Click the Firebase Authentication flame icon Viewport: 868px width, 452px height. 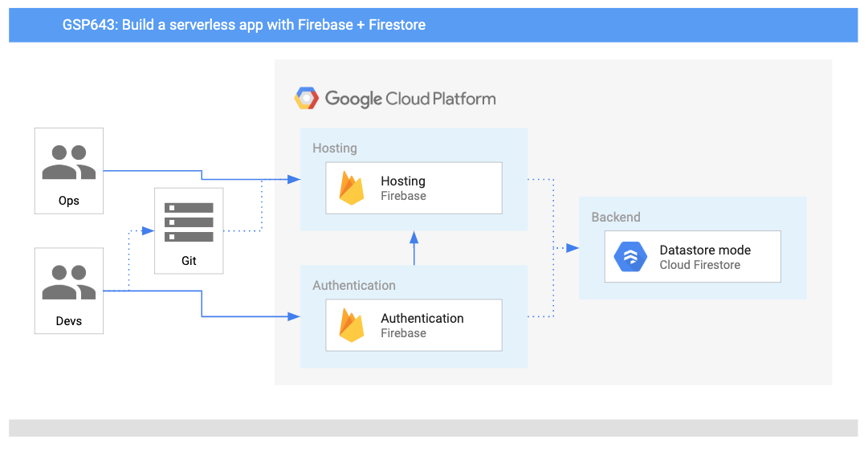pos(352,325)
